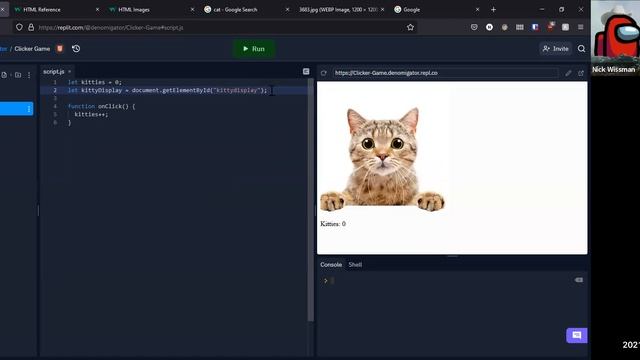Bookmark this page with star icon
Image resolution: width=640 pixels, height=360 pixels.
tap(410, 27)
